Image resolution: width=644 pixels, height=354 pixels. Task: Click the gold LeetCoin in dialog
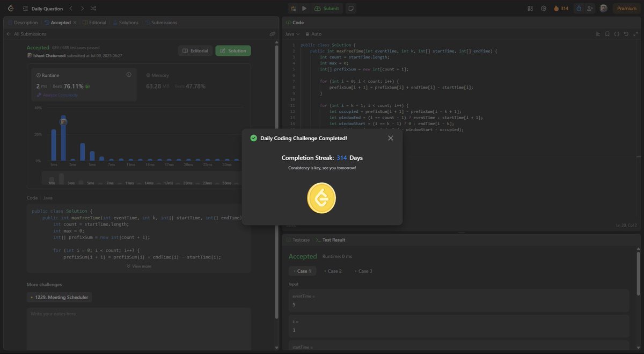click(321, 198)
